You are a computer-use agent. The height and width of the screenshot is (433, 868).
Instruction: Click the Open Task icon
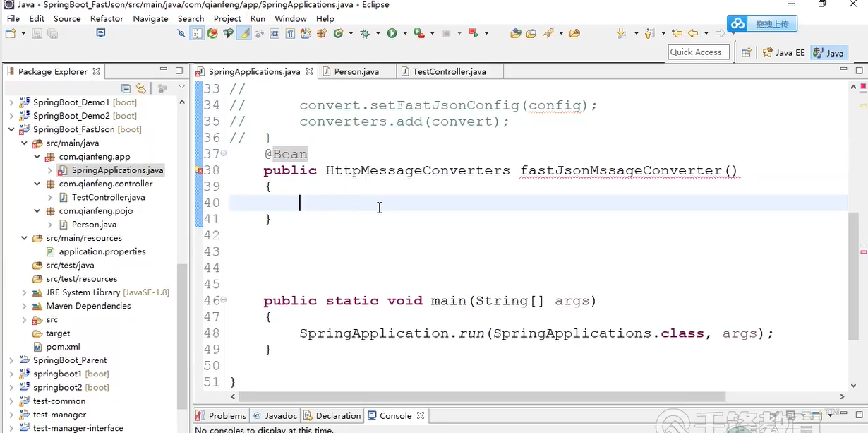(531, 33)
